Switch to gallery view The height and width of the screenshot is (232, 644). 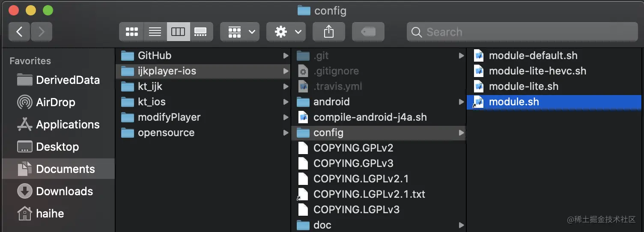pos(201,32)
